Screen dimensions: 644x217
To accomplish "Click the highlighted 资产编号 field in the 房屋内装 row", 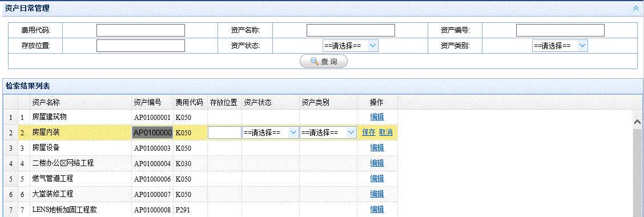I will 152,132.
